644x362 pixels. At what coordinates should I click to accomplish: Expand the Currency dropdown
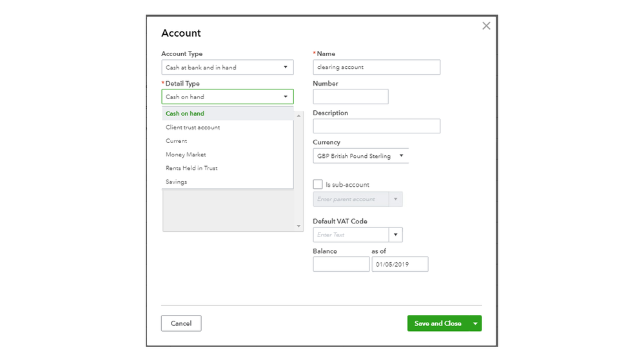(360, 156)
